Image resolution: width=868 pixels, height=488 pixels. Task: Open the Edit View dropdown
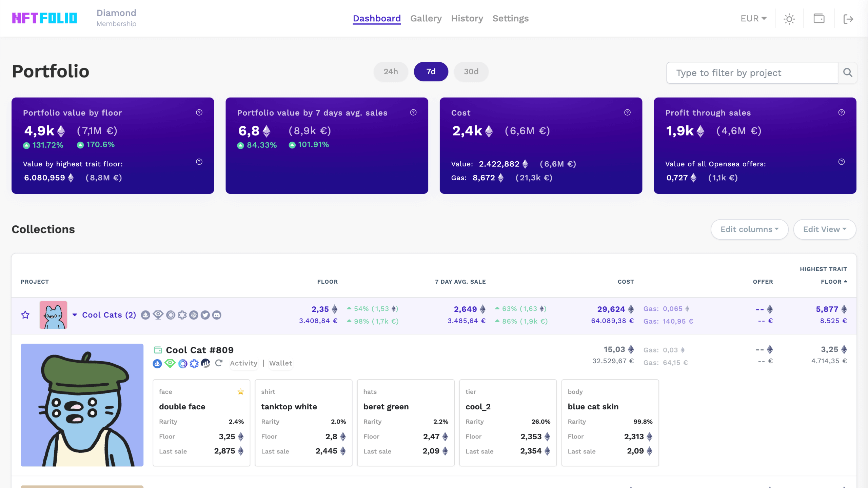pyautogui.click(x=825, y=229)
